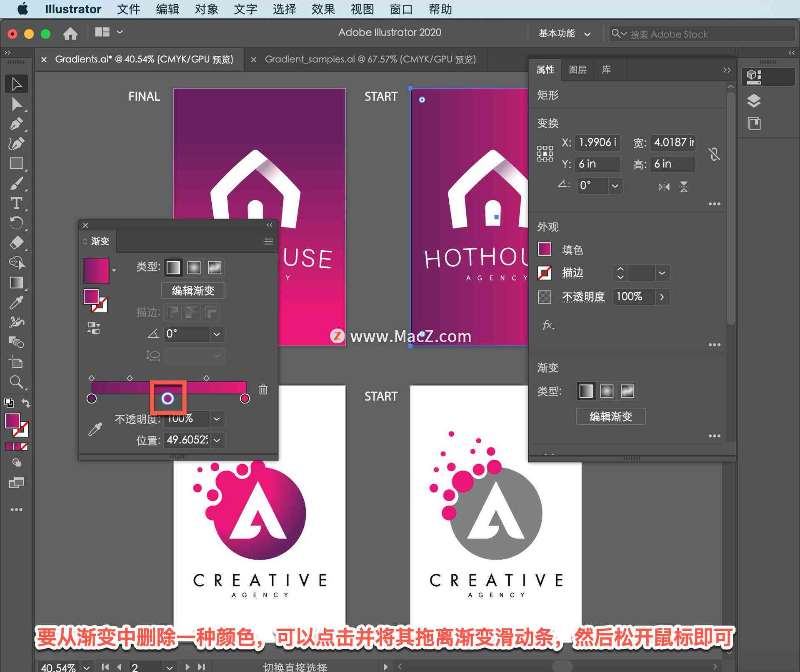Switch to 库 tab
The width and height of the screenshot is (800, 672).
(x=606, y=70)
